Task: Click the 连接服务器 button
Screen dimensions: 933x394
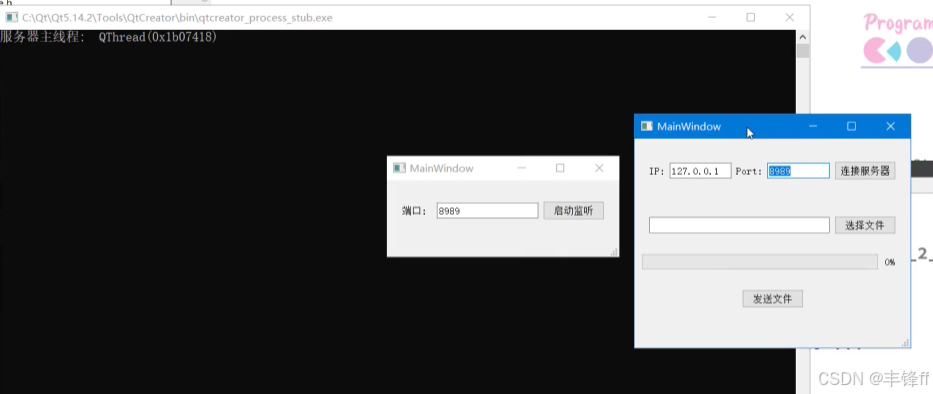Action: (865, 171)
